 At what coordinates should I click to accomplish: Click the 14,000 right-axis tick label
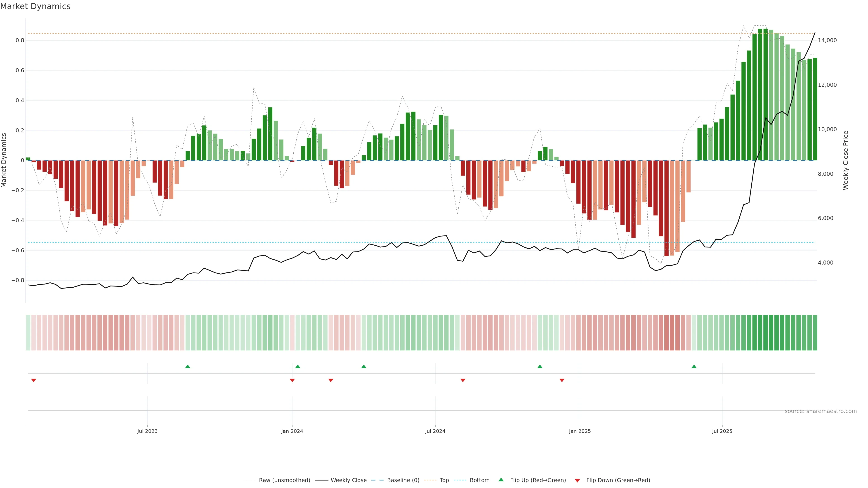[827, 40]
